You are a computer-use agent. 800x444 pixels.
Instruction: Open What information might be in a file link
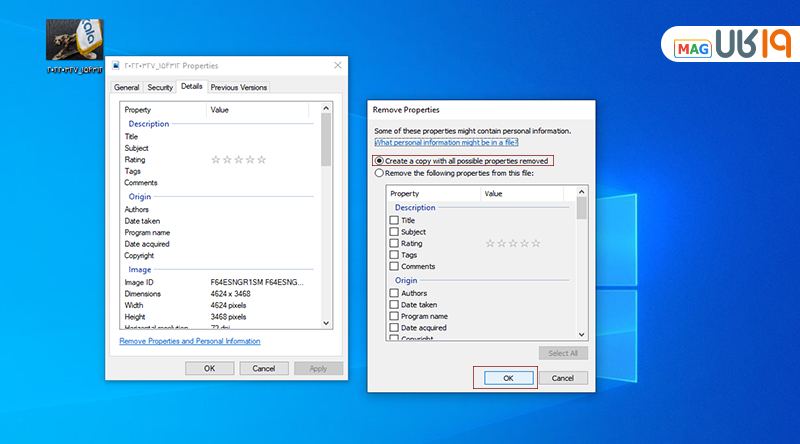click(446, 142)
